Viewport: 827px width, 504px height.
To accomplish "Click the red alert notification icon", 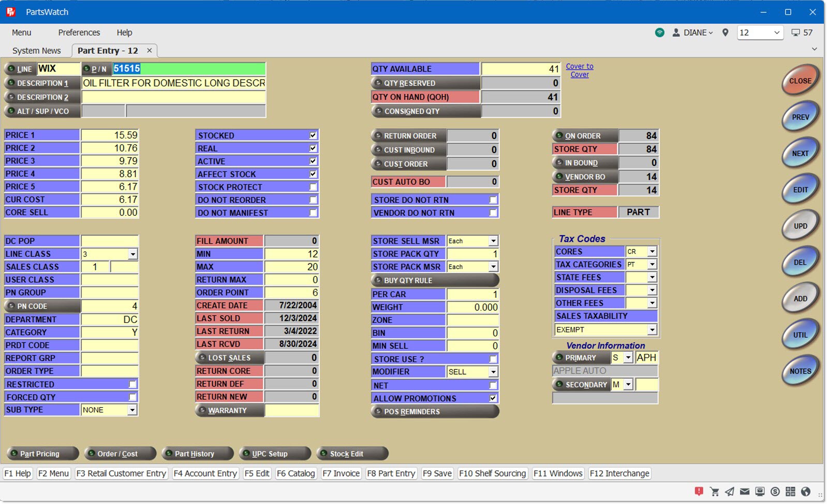I will point(699,492).
